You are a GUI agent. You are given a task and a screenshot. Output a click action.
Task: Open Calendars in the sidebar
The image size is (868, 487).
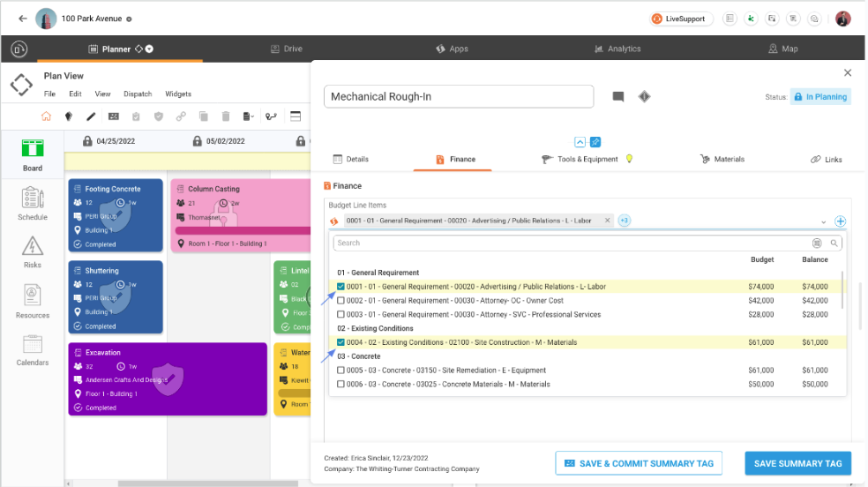click(32, 351)
